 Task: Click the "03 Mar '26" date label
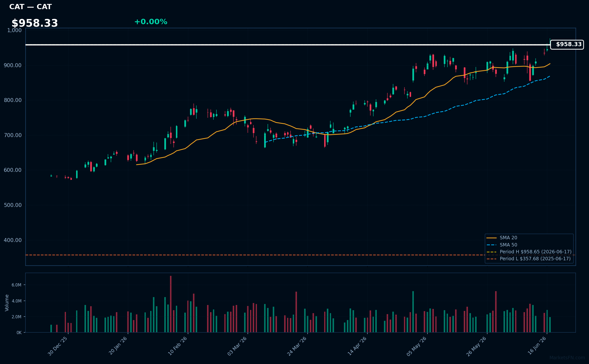[x=237, y=346]
